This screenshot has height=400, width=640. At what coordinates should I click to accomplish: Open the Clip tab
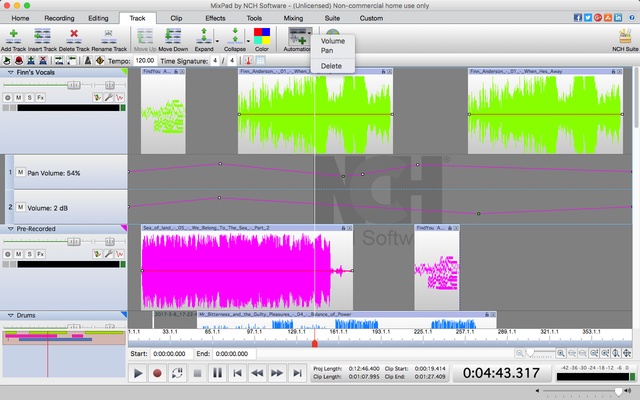tap(176, 18)
